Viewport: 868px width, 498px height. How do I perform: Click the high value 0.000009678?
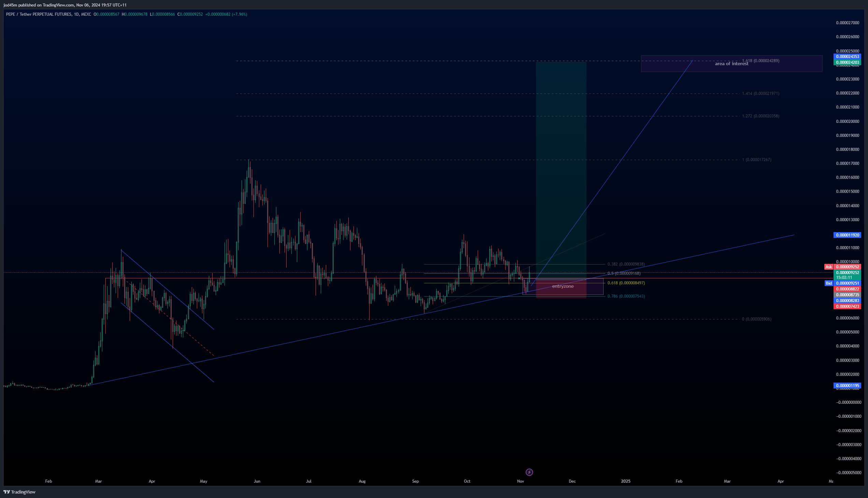tap(136, 14)
